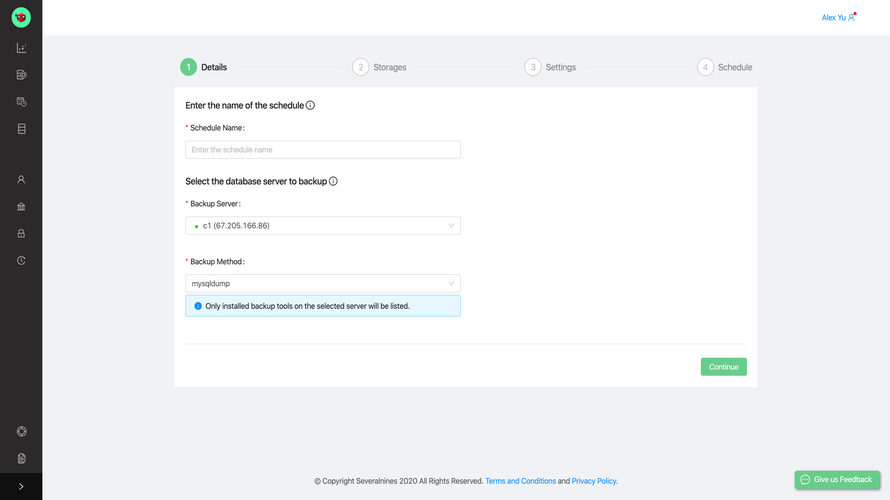Open the Give us Feedback widget
Image resolution: width=890 pixels, height=500 pixels.
coord(836,480)
